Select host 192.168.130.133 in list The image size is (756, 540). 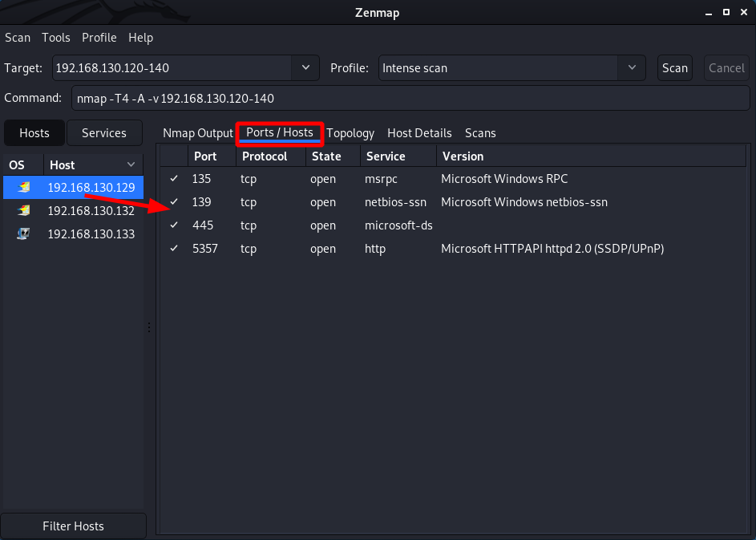click(x=73, y=233)
